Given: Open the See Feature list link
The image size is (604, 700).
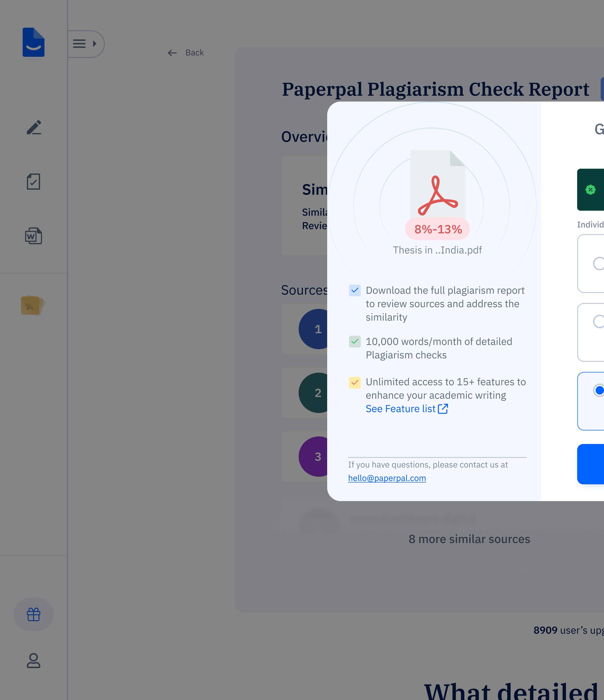Looking at the screenshot, I should tap(406, 409).
